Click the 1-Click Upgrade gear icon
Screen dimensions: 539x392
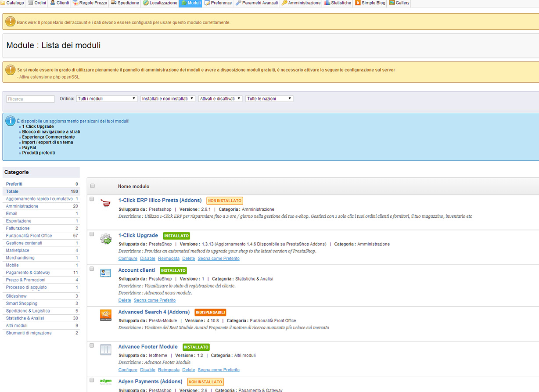click(x=105, y=239)
